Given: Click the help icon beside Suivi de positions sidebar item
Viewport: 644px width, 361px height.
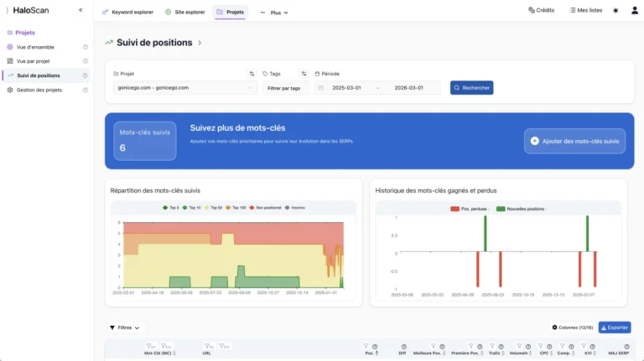Looking at the screenshot, I should (85, 75).
